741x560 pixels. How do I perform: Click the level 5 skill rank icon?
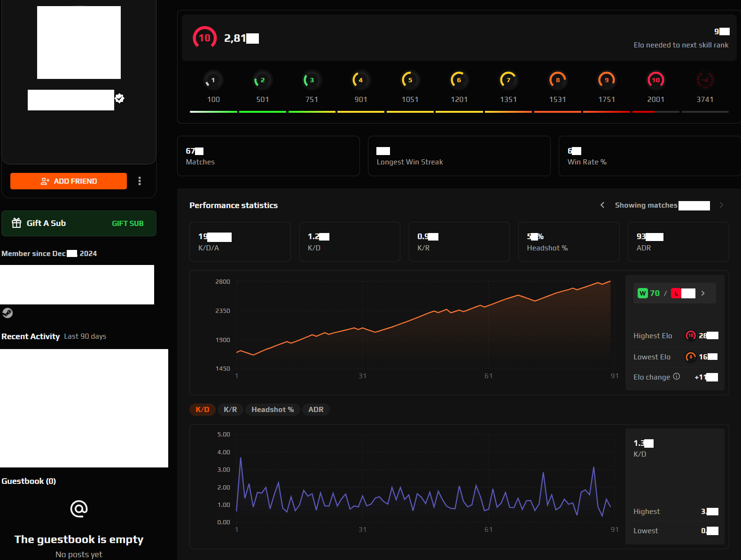tap(410, 80)
